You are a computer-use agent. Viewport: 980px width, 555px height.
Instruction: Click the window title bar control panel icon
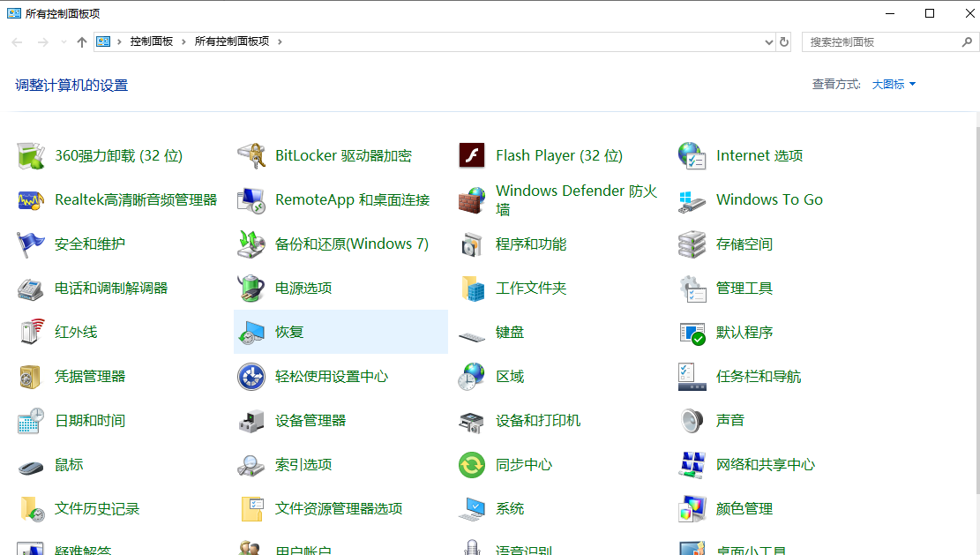click(14, 13)
